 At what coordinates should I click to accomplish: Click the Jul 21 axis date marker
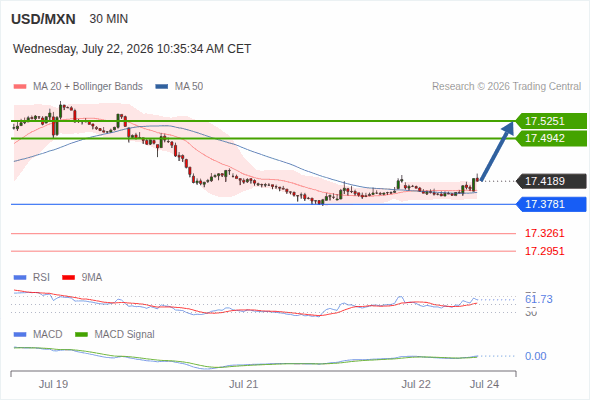pos(244,384)
